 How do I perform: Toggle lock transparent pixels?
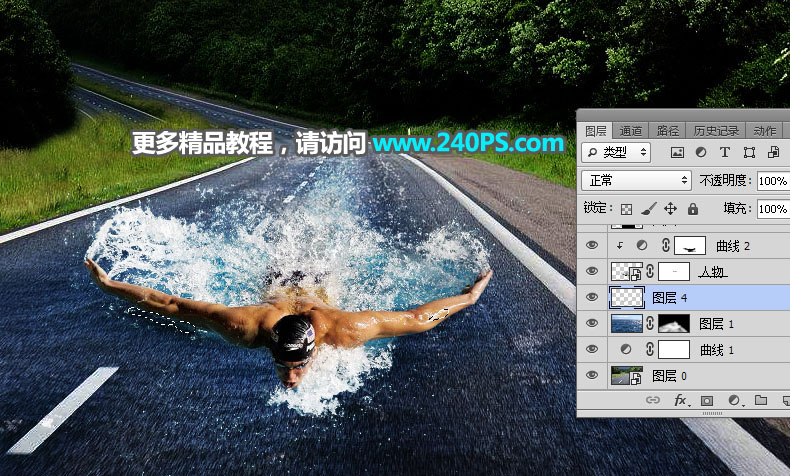click(627, 209)
